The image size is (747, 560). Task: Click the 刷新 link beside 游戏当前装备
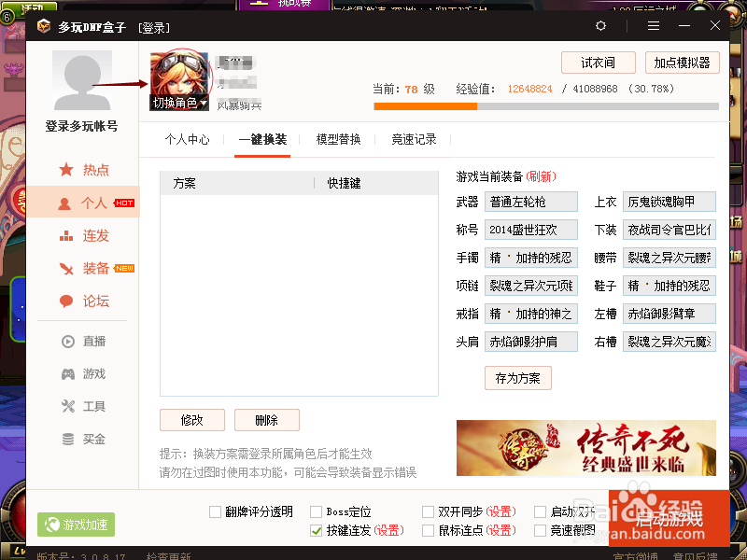[542, 176]
